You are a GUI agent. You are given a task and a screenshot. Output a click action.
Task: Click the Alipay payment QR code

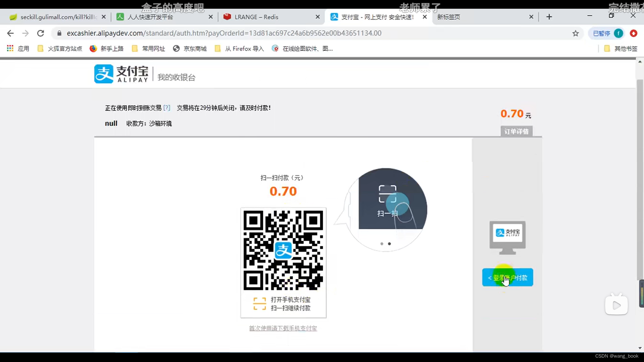point(283,250)
